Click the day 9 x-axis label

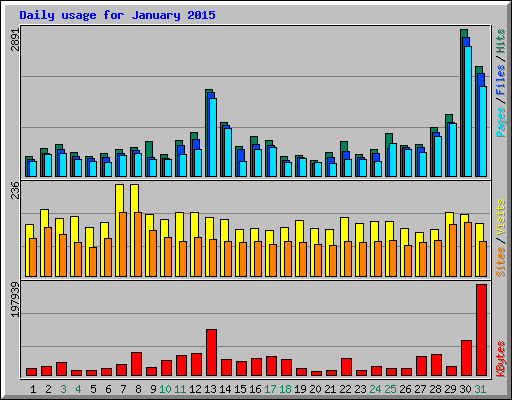point(153,389)
